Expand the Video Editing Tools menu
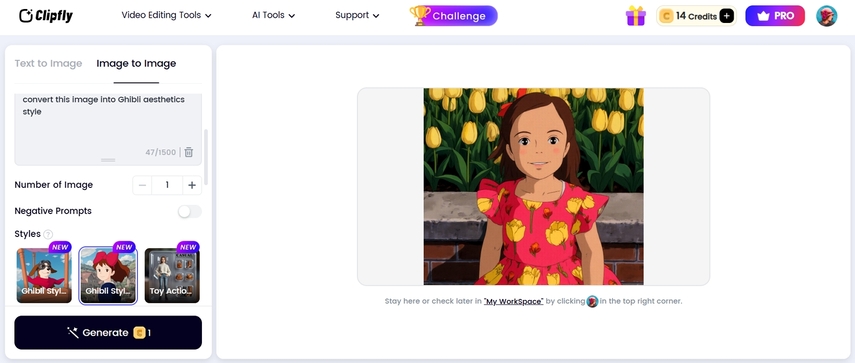Screen dimensions: 855x363 166,15
